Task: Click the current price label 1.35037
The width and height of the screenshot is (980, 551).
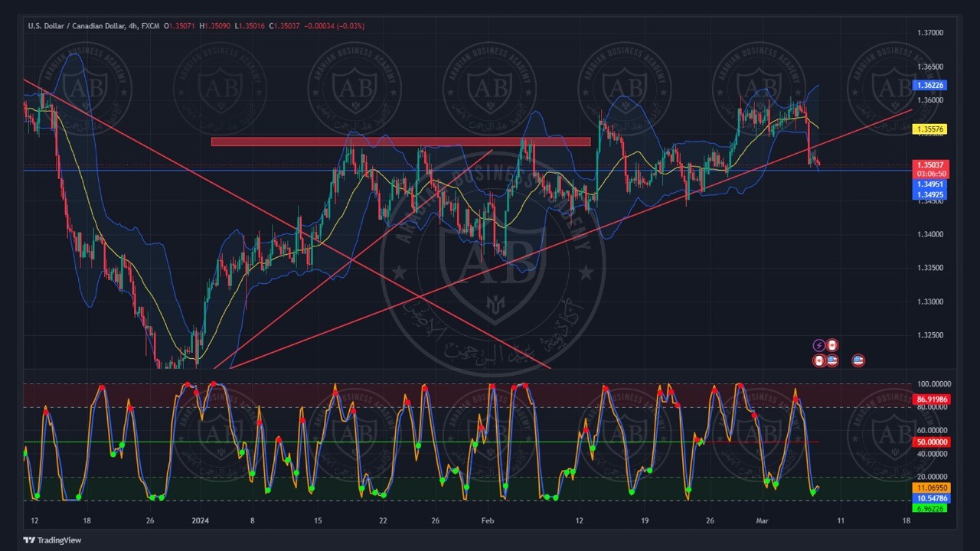Action: [931, 165]
